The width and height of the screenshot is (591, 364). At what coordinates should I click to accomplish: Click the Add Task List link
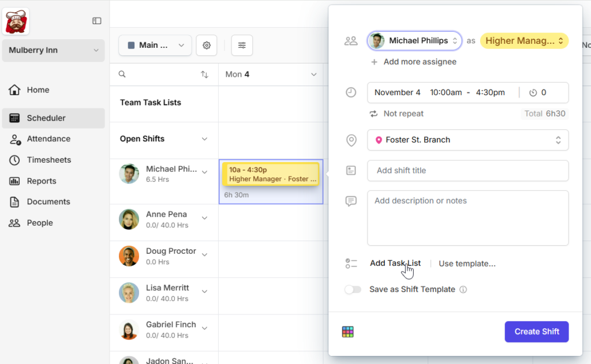tap(395, 263)
